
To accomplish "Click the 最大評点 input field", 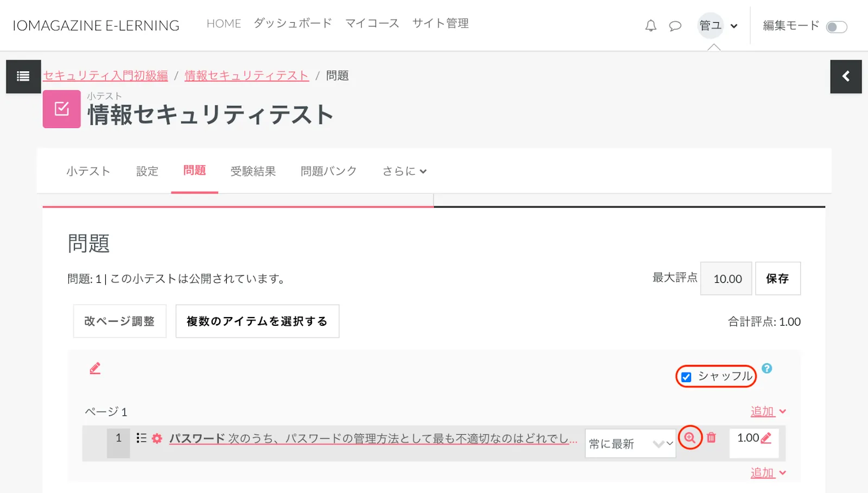I will pos(726,279).
